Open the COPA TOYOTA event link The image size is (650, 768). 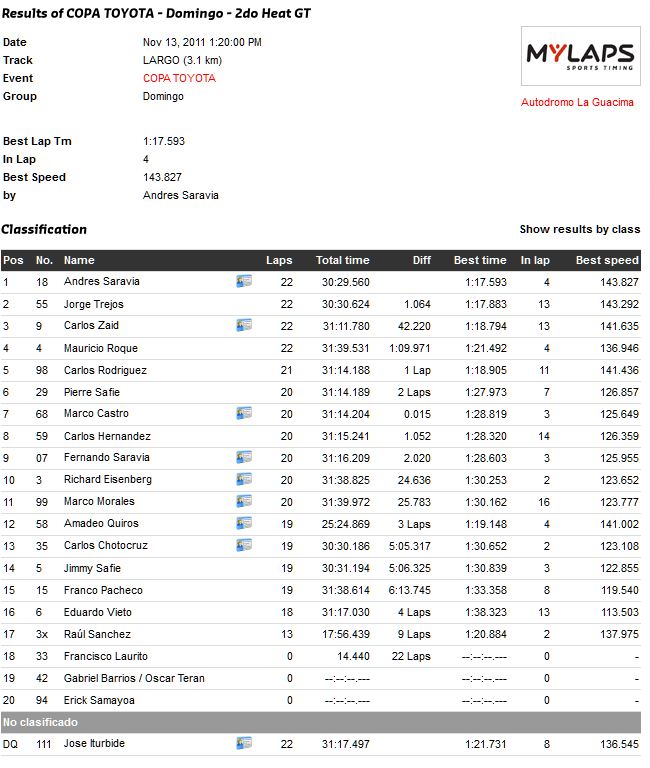179,78
